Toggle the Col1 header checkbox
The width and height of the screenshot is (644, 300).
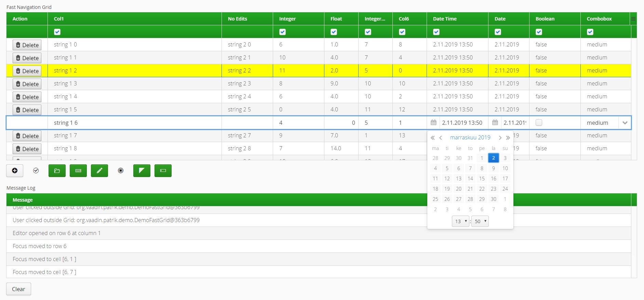[x=57, y=32]
